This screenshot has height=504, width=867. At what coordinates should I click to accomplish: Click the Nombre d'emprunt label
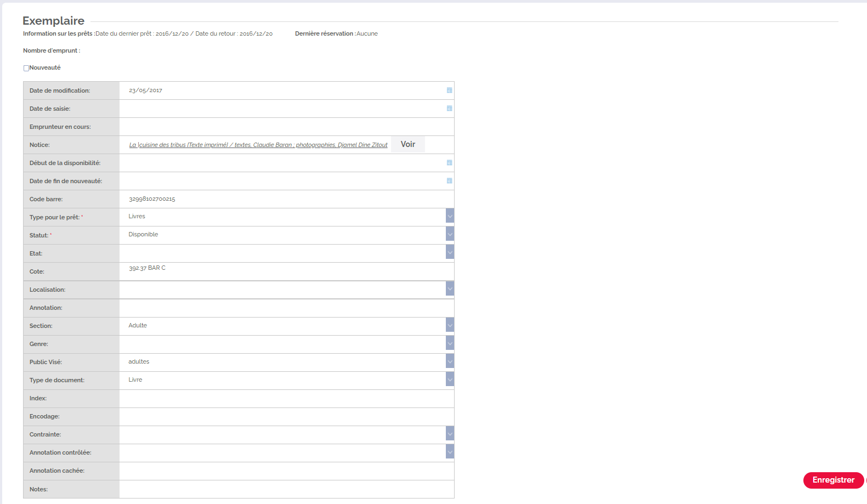52,50
